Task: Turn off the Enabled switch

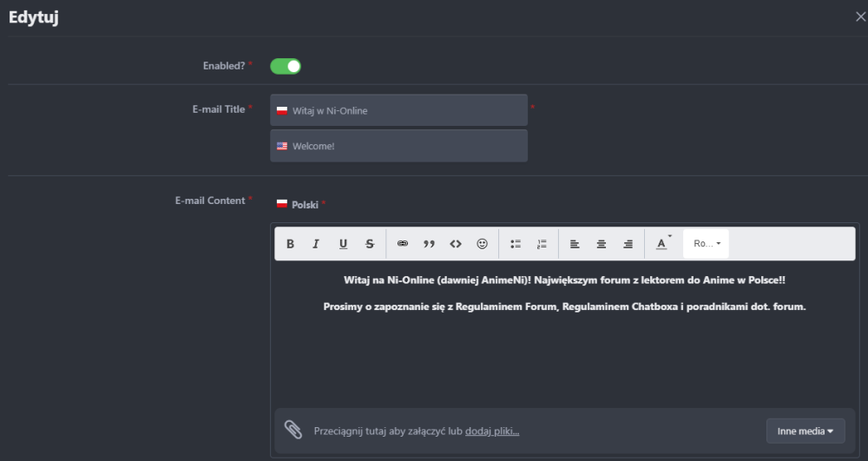Action: 286,66
